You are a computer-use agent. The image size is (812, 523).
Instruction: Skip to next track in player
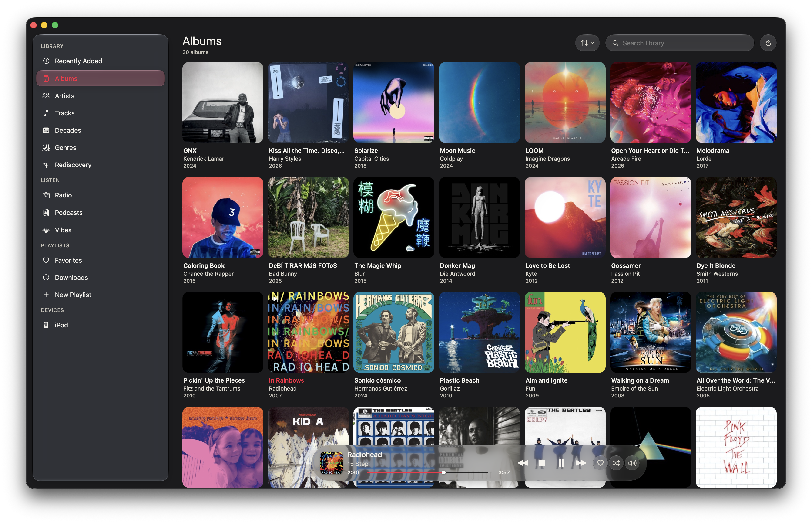[581, 463]
